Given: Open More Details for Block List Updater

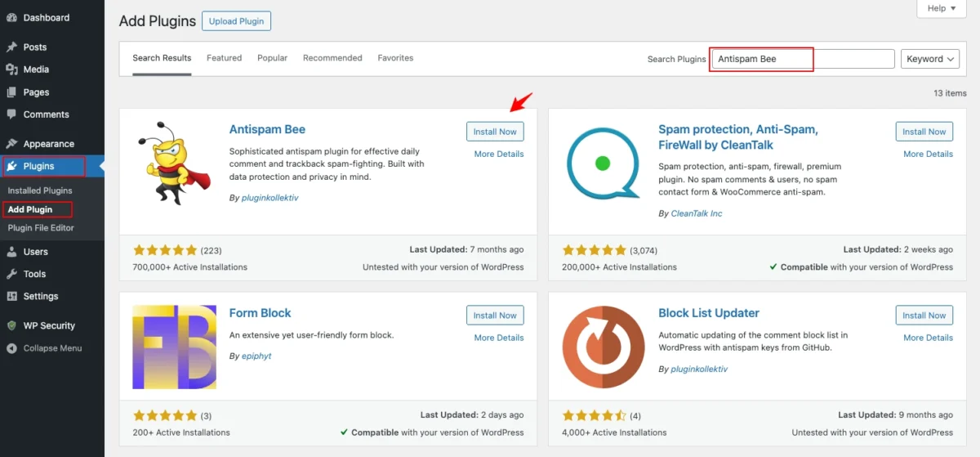Looking at the screenshot, I should (928, 338).
